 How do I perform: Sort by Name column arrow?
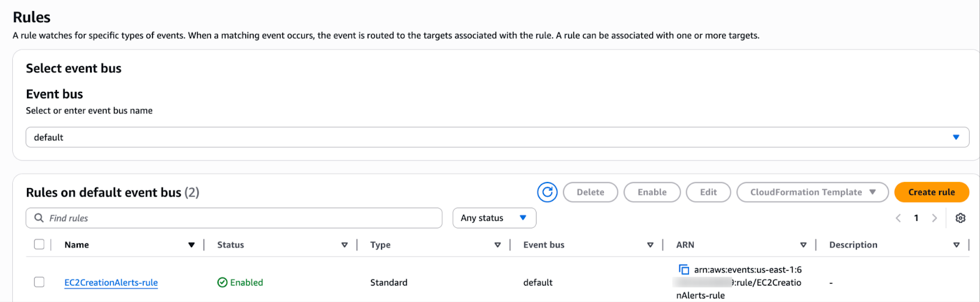191,245
